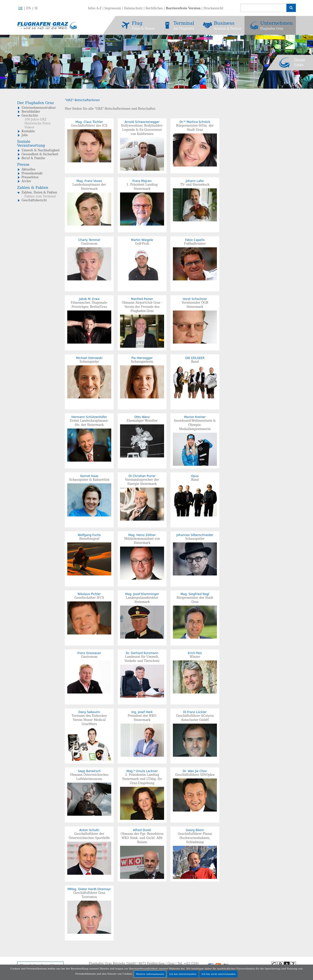313x980 pixels.
Task: Select the Terminal suitcase icon
Action: (x=167, y=25)
